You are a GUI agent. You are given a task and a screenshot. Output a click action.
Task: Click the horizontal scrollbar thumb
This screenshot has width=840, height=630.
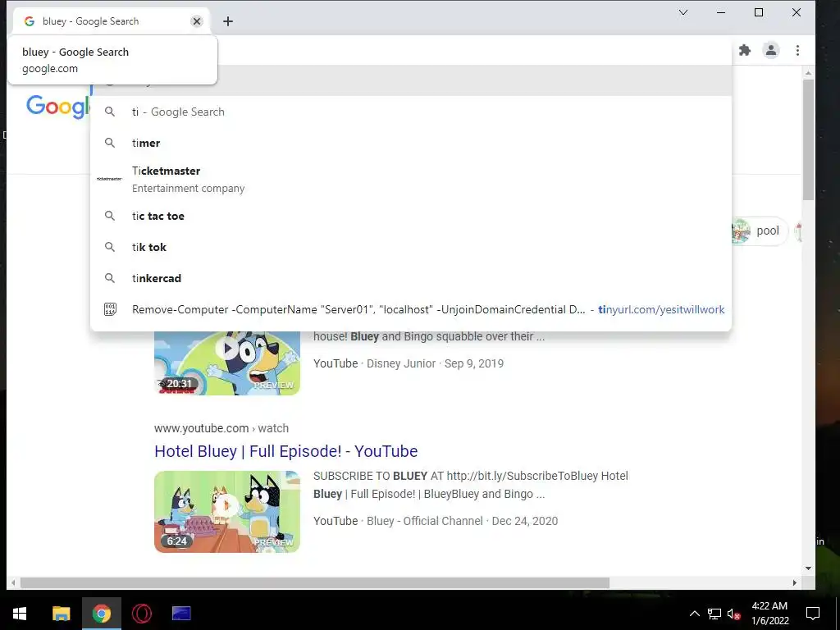[x=314, y=583]
